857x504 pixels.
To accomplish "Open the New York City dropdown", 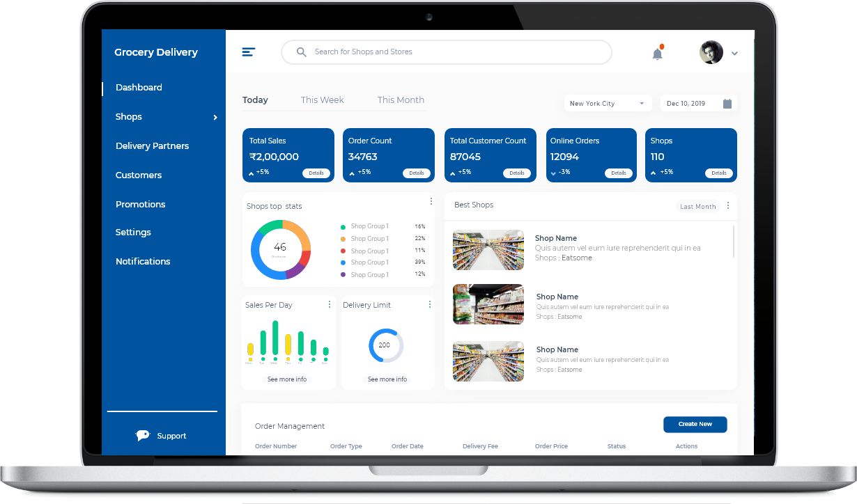I will (x=608, y=103).
